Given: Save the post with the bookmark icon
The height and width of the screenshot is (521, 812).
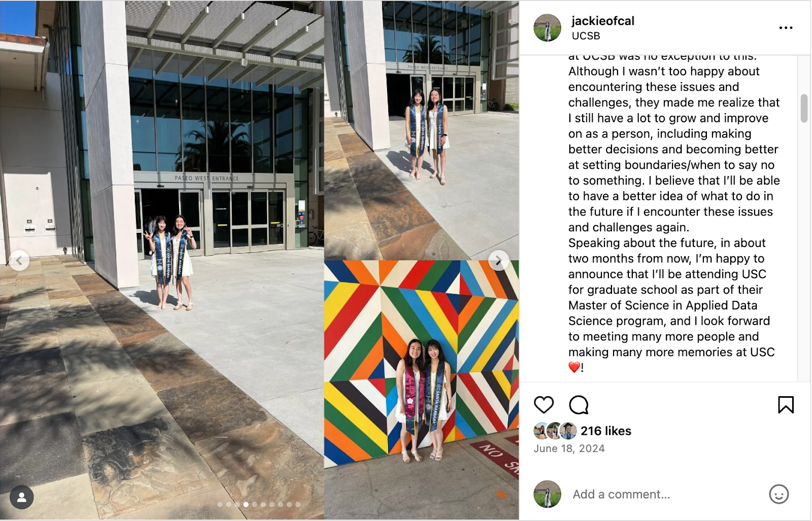Looking at the screenshot, I should point(786,405).
